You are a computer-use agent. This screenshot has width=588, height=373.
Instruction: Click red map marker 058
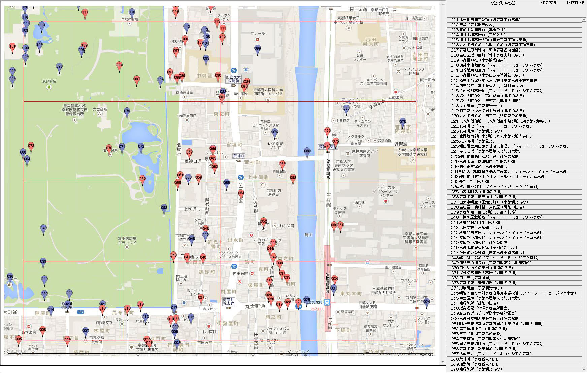click(293, 179)
